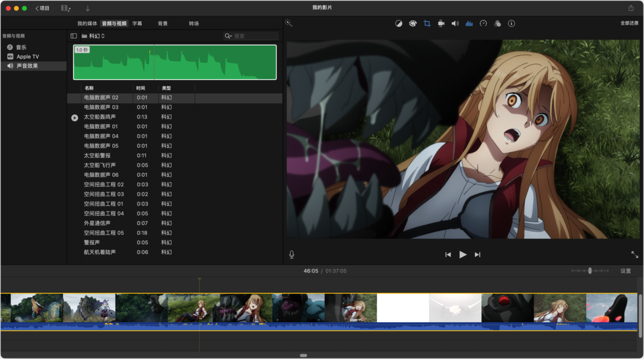Image resolution: width=644 pixels, height=359 pixels.
Task: Click the magic wand auto-enhance icon
Action: pyautogui.click(x=288, y=24)
